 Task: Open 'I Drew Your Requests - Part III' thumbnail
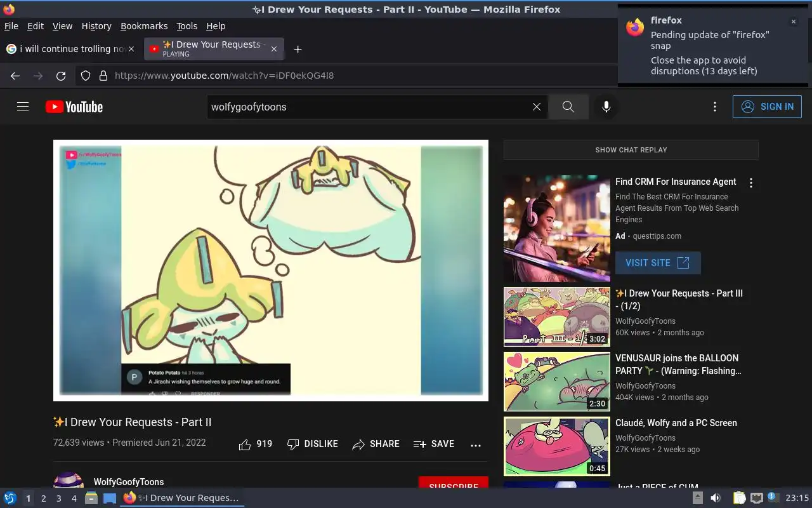pyautogui.click(x=557, y=317)
